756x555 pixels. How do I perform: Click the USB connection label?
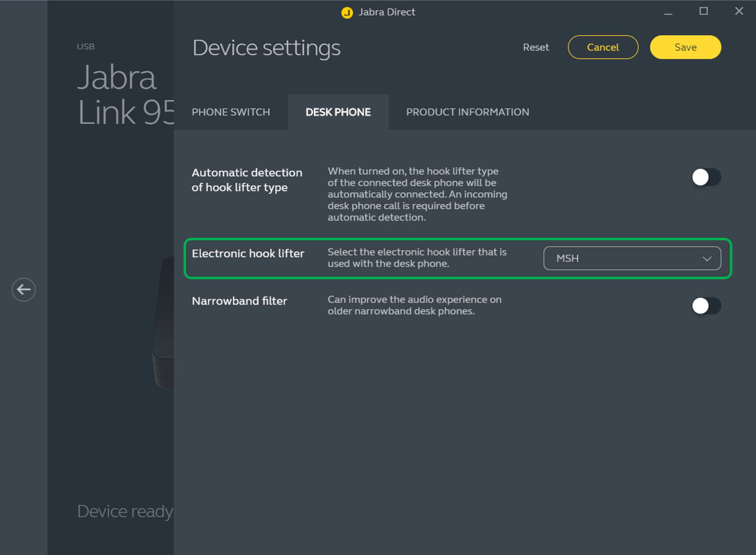click(85, 46)
